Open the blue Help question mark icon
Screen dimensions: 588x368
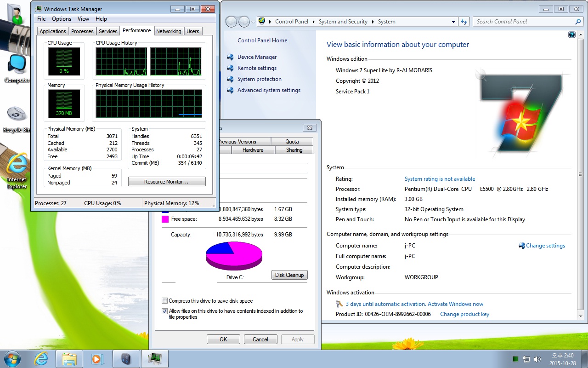[572, 35]
